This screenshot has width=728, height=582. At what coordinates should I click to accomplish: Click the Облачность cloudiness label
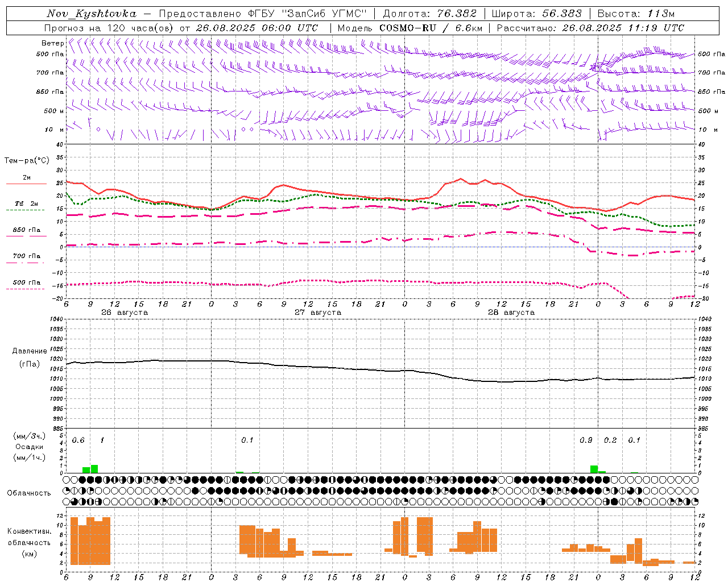click(x=29, y=493)
